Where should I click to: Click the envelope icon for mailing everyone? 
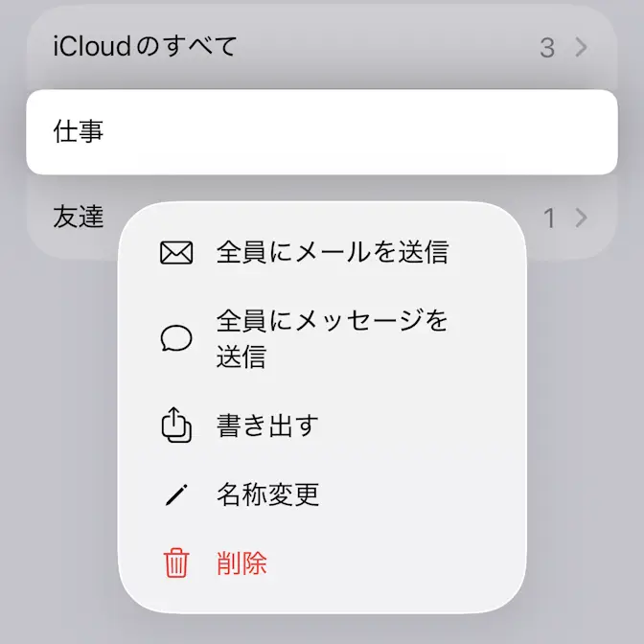tap(176, 253)
